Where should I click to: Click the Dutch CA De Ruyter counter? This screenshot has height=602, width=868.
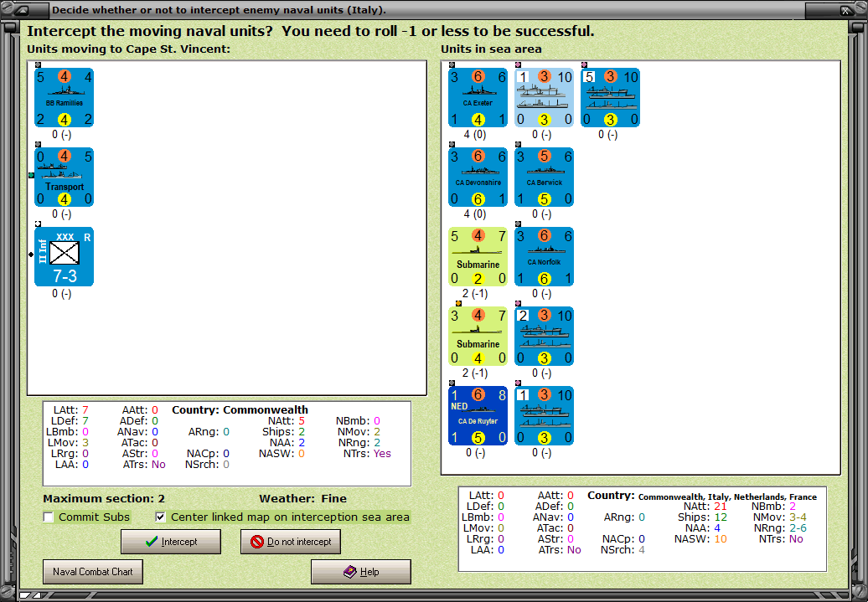click(x=478, y=415)
